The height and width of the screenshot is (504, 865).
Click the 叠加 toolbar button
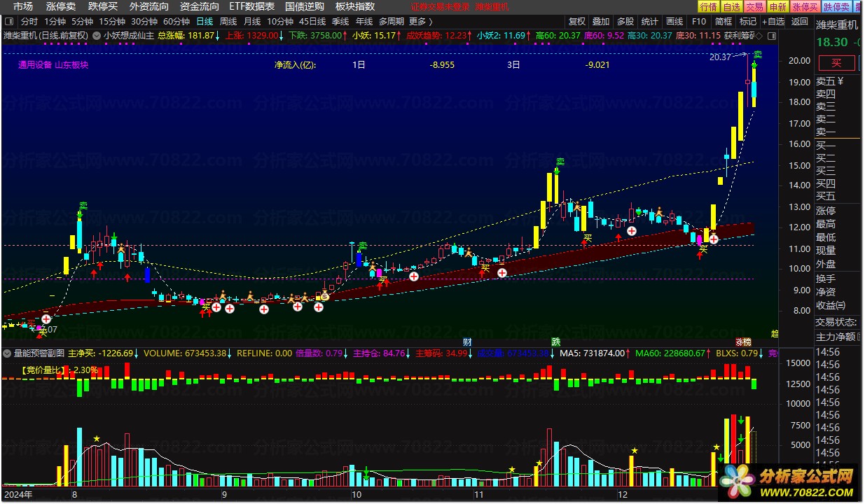click(x=601, y=21)
